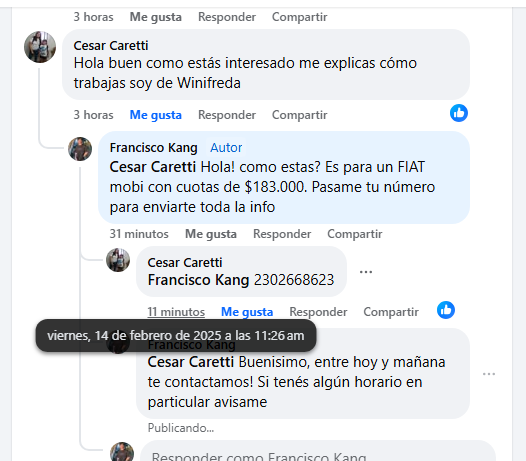Click the Cesar Caretti mention in the Buenisimo reply
Image resolution: width=526 pixels, height=461 pixels.
click(x=191, y=362)
